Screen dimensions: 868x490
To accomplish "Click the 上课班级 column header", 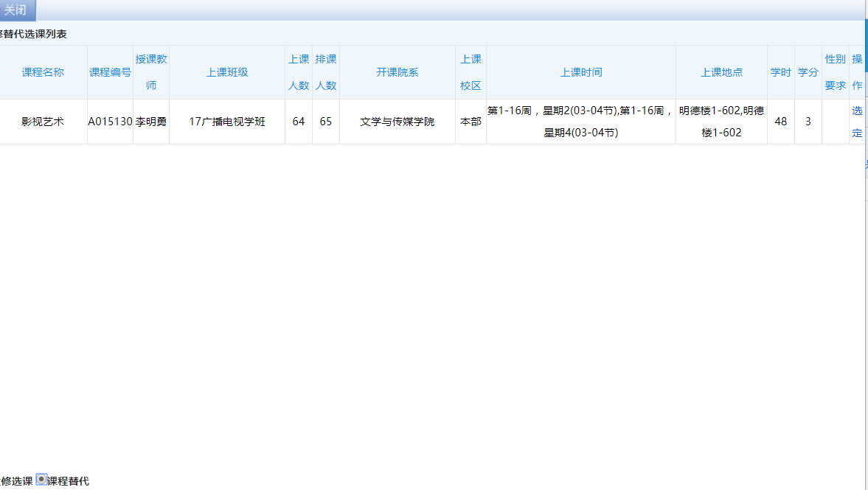I will coord(227,72).
